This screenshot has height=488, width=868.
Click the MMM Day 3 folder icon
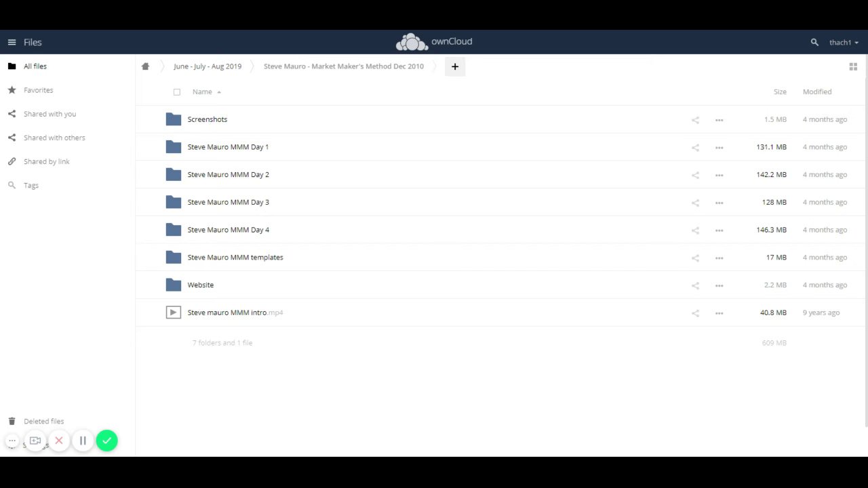174,202
